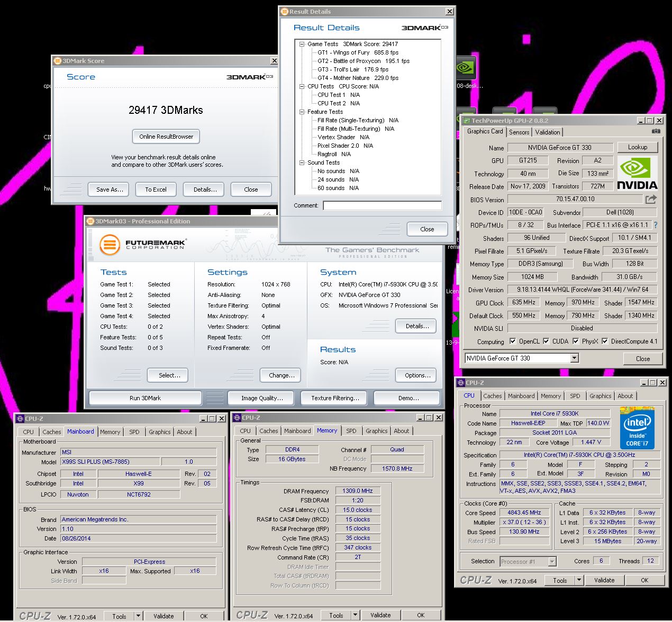Select GT4 - Mother Nature result
The image size is (672, 622).
tap(358, 78)
